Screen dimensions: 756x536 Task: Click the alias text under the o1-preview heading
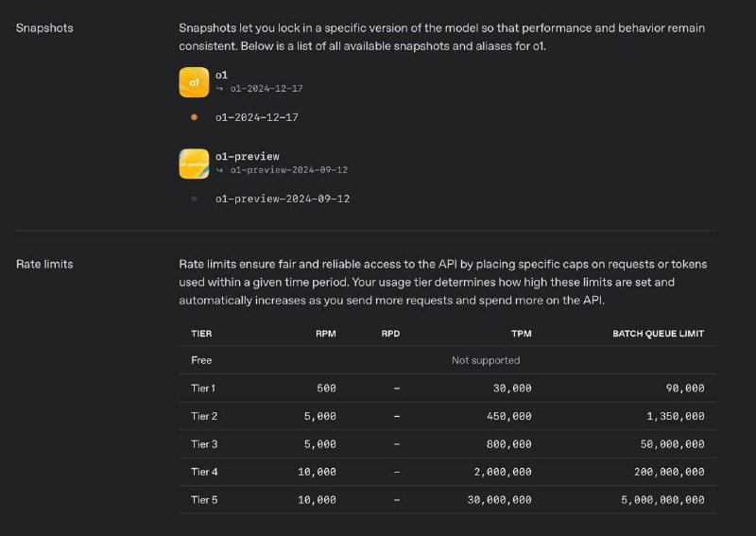[x=289, y=170]
